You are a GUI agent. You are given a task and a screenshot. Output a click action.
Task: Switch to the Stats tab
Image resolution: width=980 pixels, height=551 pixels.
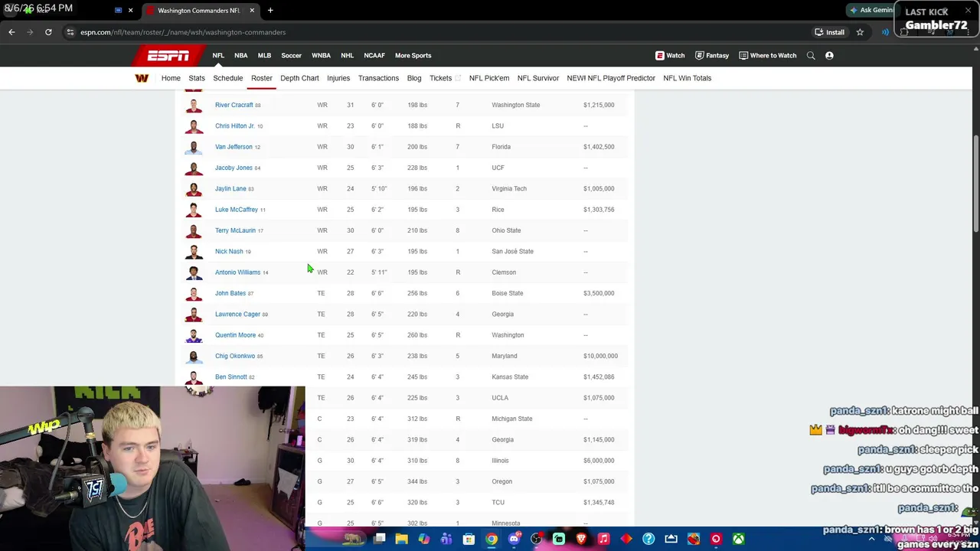coord(197,78)
